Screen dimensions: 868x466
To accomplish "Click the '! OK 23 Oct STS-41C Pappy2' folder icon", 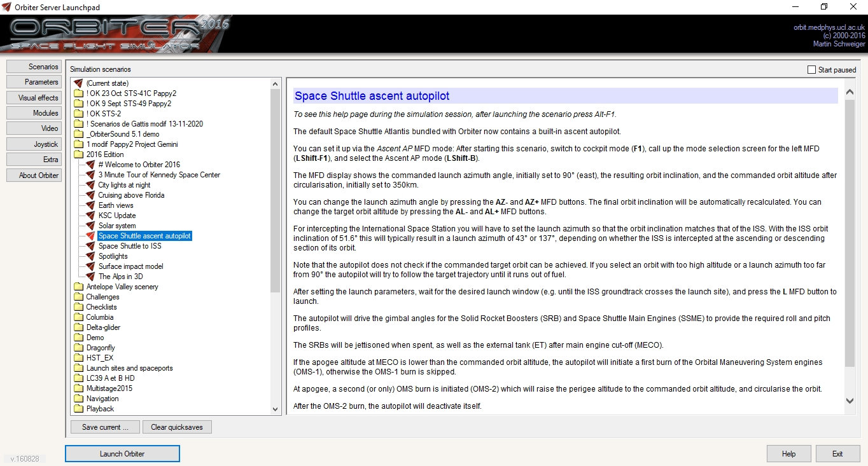I will [78, 93].
